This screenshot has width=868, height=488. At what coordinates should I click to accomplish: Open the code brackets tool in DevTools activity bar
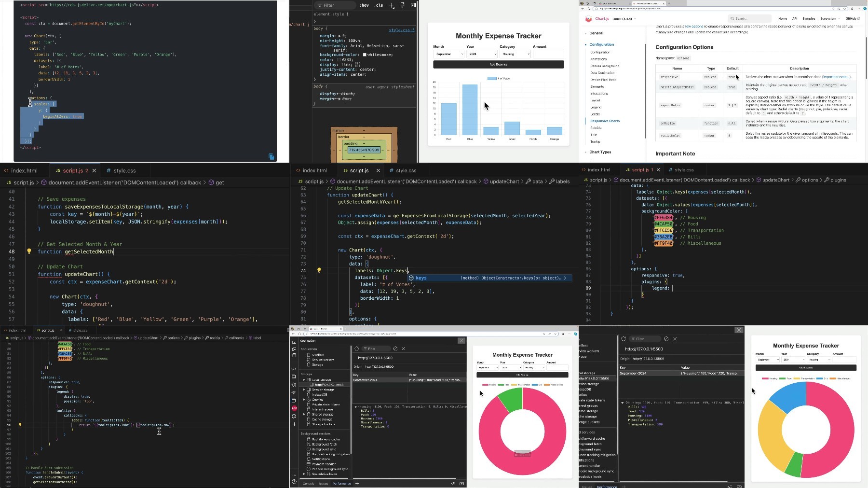click(x=294, y=369)
